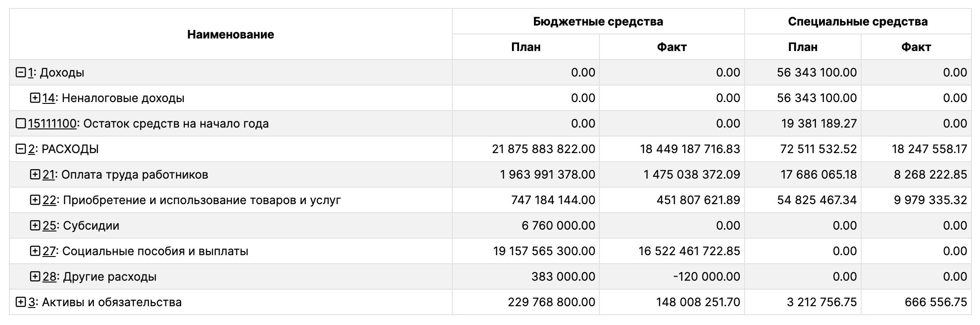This screenshot has width=980, height=325.
Task: Open the code link 3 for assets
Action: 31,302
